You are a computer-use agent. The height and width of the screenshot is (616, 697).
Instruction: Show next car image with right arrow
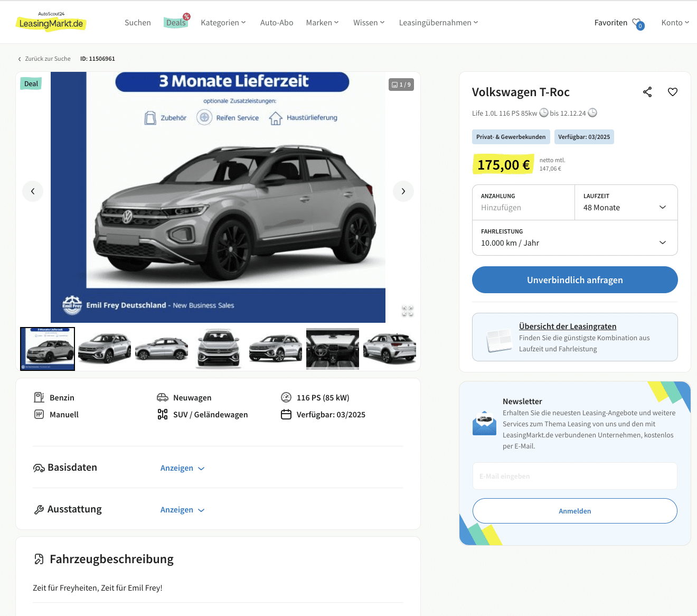tap(403, 191)
